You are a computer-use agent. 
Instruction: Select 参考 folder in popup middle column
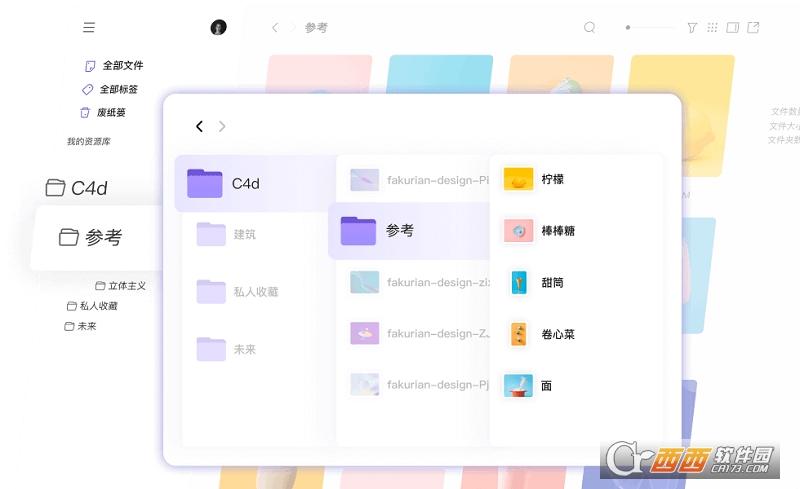tap(409, 231)
